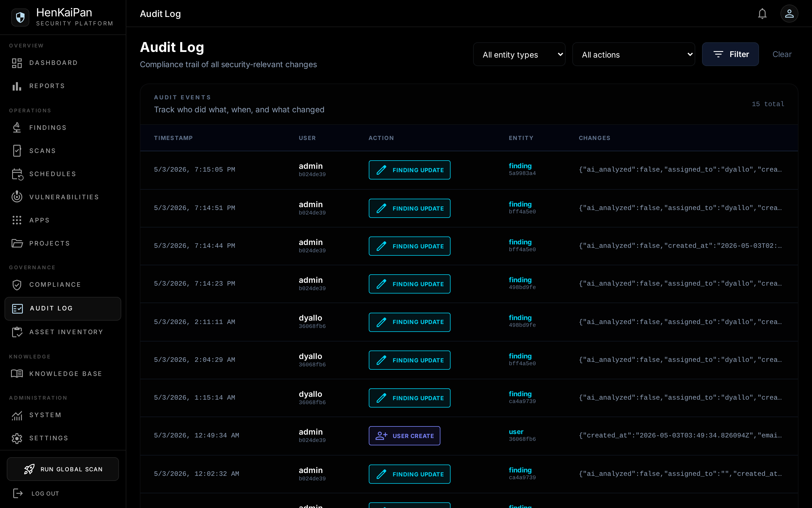Click the Changes column header
Screen dimensions: 812x508
click(x=594, y=138)
